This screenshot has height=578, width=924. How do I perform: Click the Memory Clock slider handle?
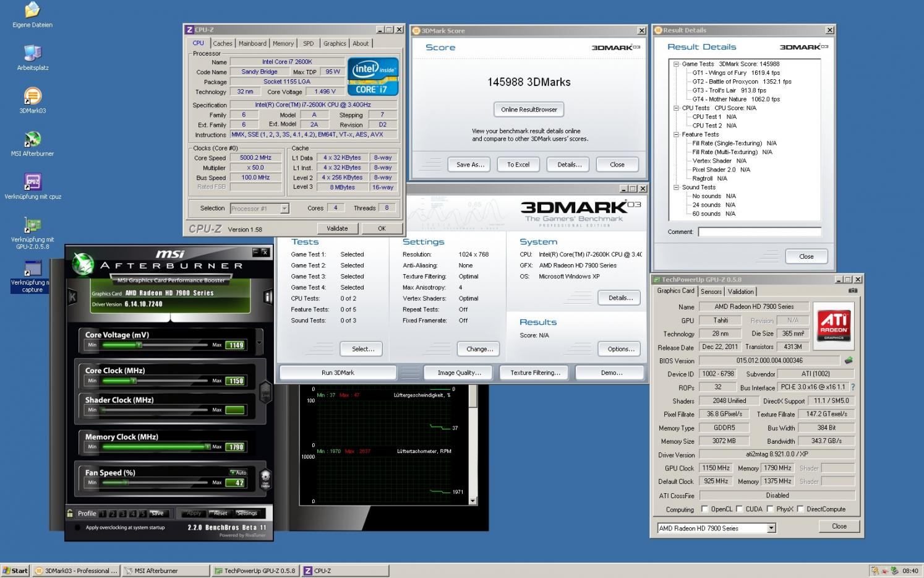(x=207, y=447)
